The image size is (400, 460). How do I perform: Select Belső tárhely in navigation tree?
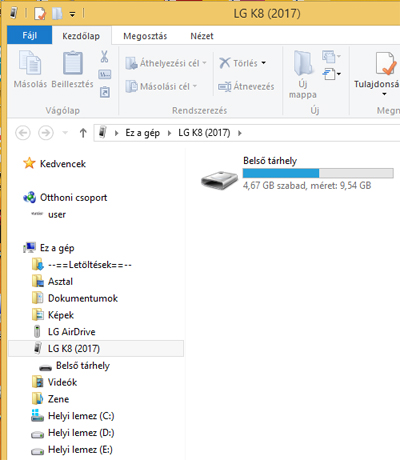tap(83, 365)
